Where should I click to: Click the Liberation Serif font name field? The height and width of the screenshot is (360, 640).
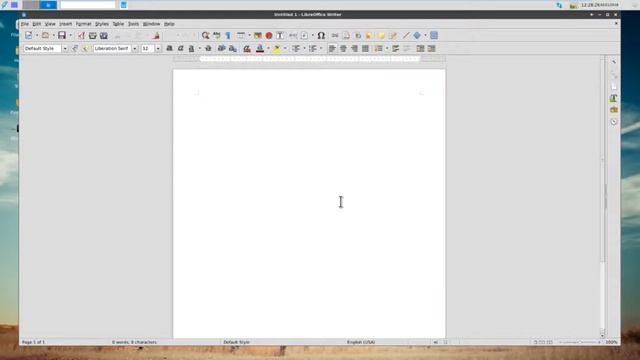click(112, 49)
